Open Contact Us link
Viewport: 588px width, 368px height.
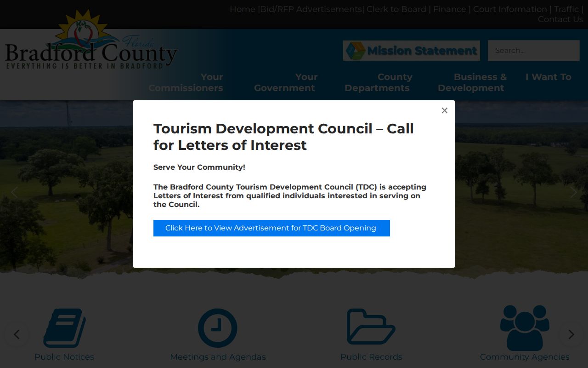tap(560, 19)
